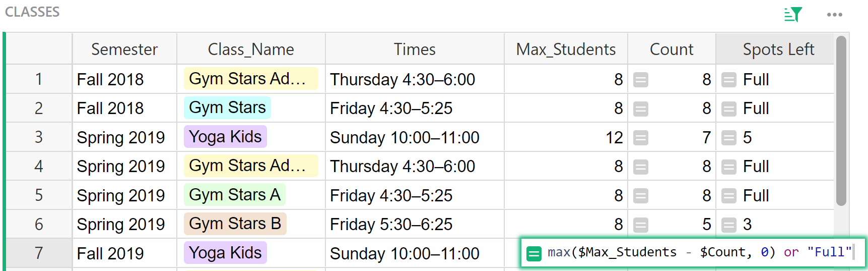
Task: Click the Gym Stars A tag
Action: pyautogui.click(x=234, y=195)
